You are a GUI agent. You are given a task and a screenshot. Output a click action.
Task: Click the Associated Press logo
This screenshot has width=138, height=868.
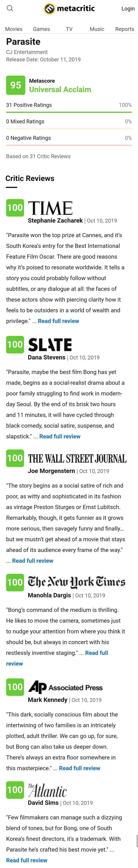pyautogui.click(x=65, y=687)
